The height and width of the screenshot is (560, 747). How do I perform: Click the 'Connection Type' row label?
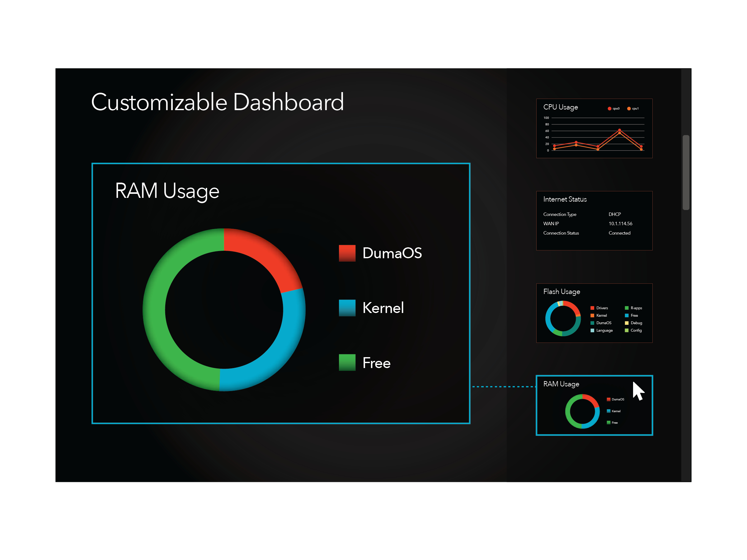(560, 214)
